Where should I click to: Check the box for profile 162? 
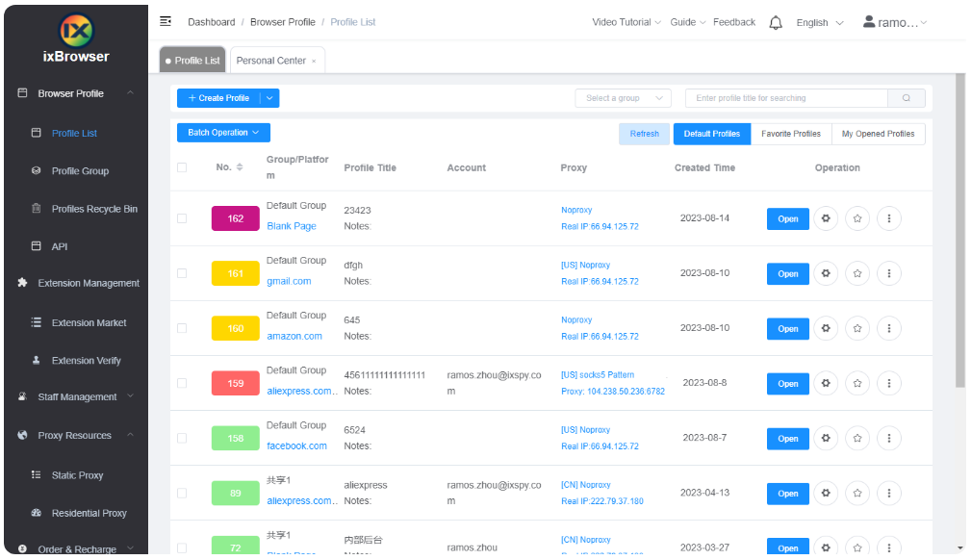182,218
